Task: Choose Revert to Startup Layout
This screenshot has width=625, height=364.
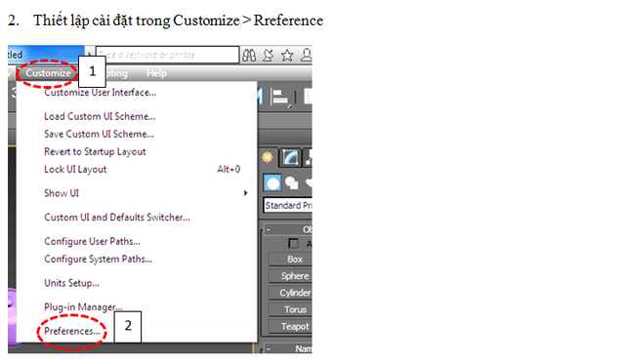Action: coord(95,151)
